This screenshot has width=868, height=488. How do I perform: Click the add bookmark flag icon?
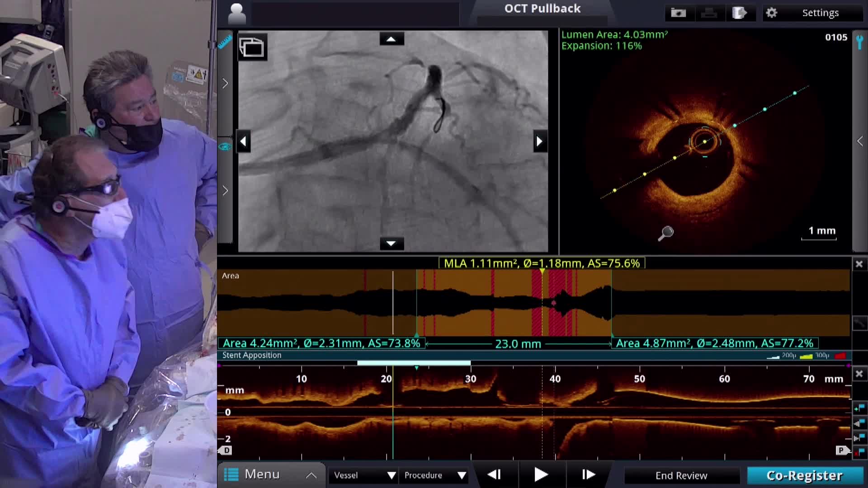click(x=859, y=408)
